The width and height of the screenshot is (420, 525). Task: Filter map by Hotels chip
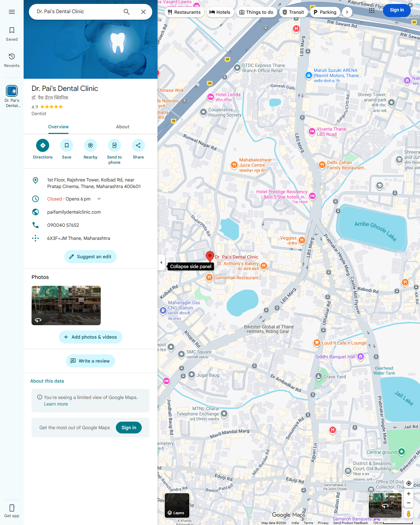click(x=220, y=12)
